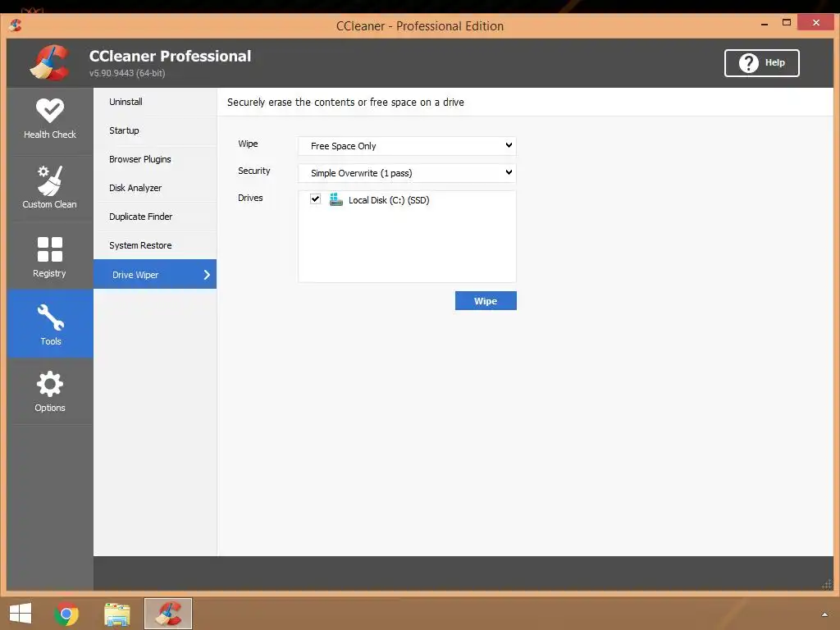
Task: Click the Local Disk (C:) (SSD) label
Action: click(x=389, y=200)
